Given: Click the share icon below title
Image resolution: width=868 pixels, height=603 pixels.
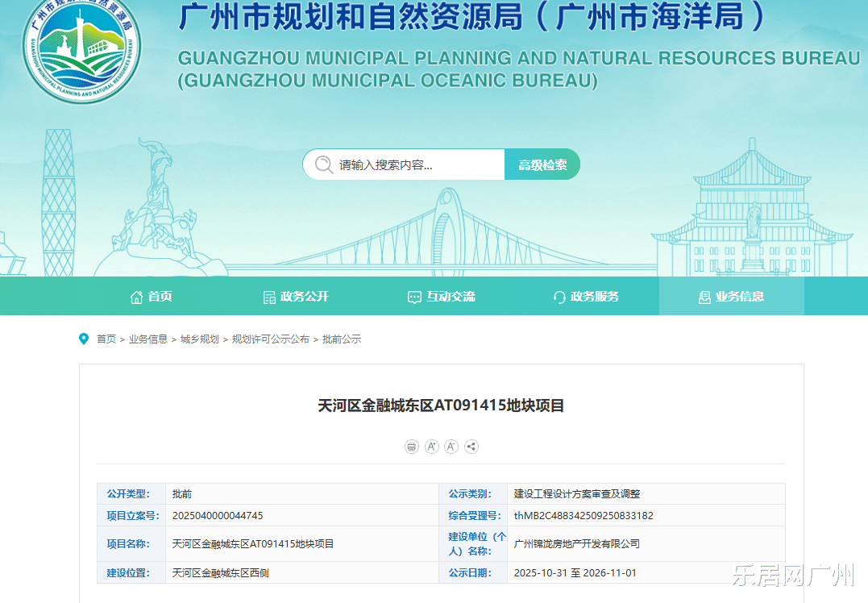Looking at the screenshot, I should click(x=471, y=447).
